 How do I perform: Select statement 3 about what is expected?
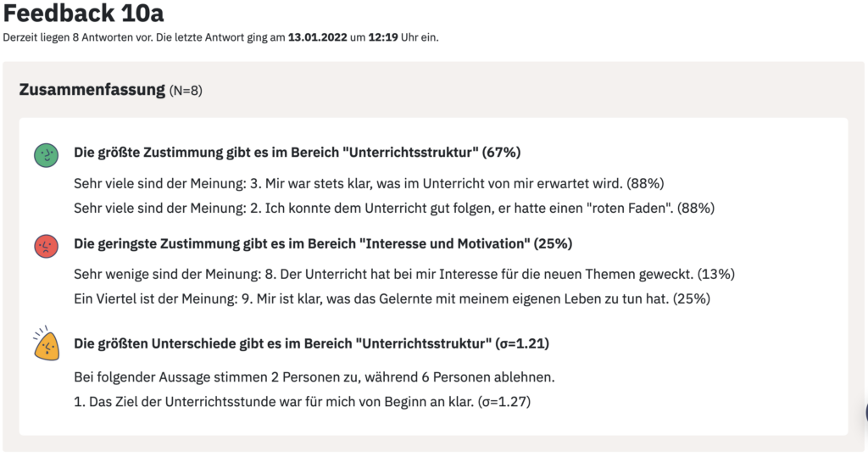369,183
